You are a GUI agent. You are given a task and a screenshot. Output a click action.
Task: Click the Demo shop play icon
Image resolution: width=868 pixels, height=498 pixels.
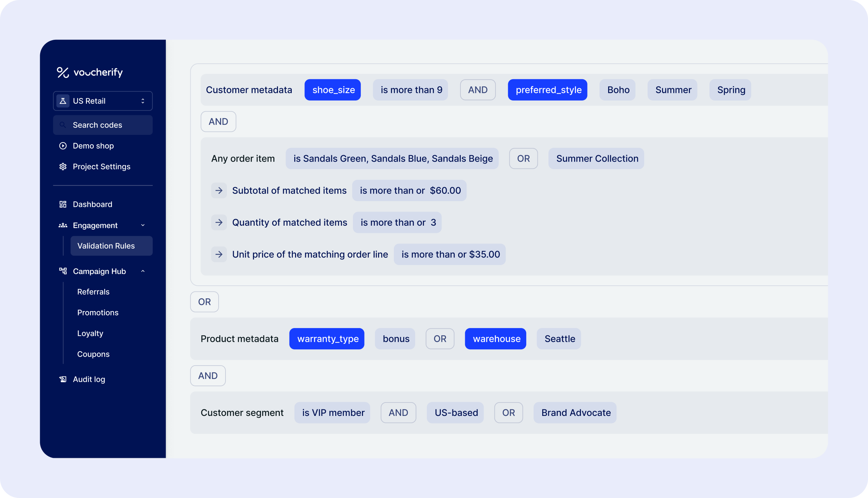click(x=63, y=146)
